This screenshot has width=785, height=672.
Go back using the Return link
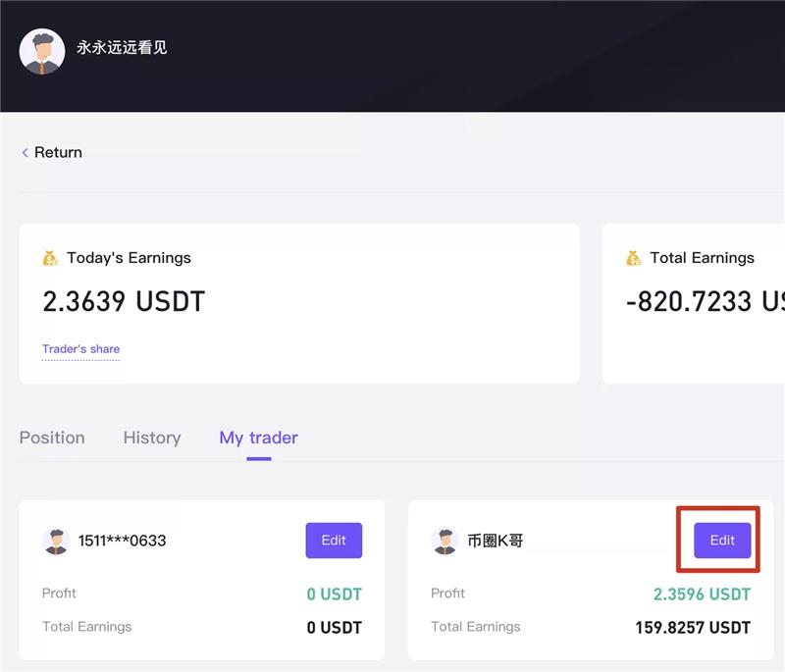(52, 153)
